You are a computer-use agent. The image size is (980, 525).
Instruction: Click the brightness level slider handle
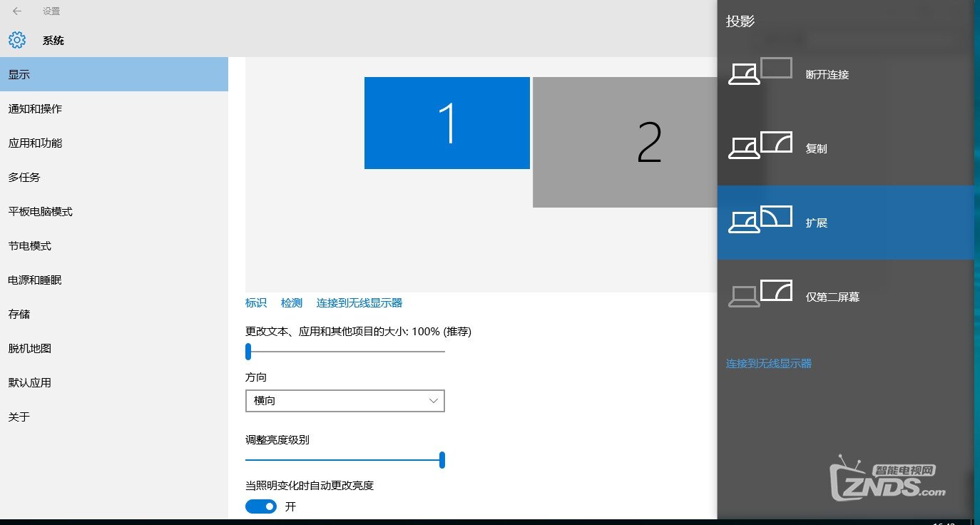[442, 460]
